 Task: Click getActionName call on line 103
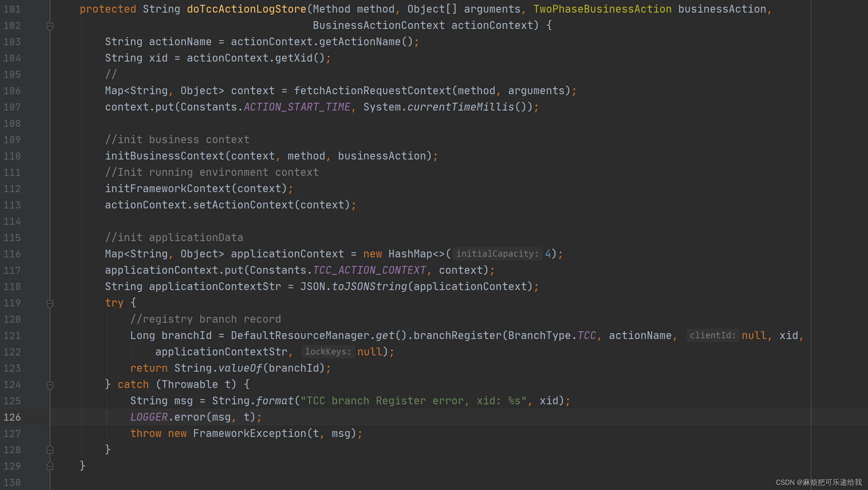[360, 42]
